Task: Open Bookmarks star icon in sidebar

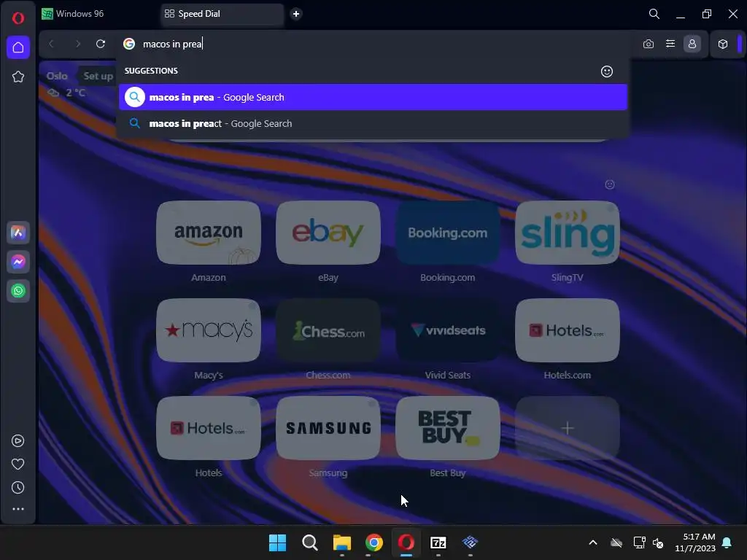Action: (18, 77)
